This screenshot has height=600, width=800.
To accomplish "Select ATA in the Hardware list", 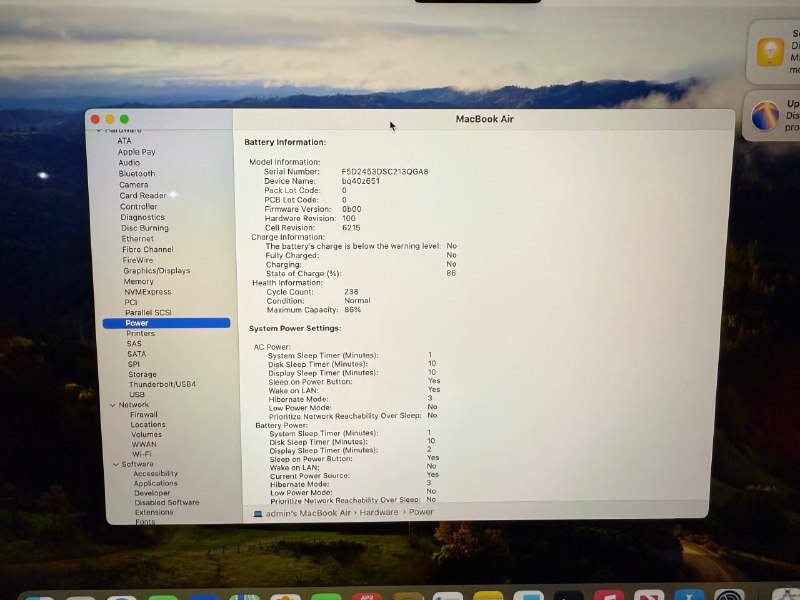I will click(124, 141).
